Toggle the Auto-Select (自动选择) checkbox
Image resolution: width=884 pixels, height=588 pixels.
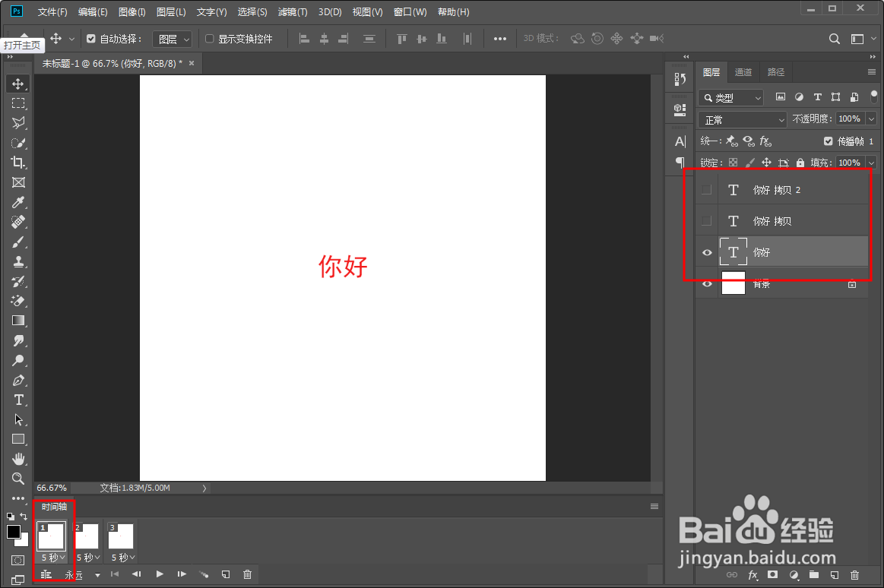pos(90,39)
